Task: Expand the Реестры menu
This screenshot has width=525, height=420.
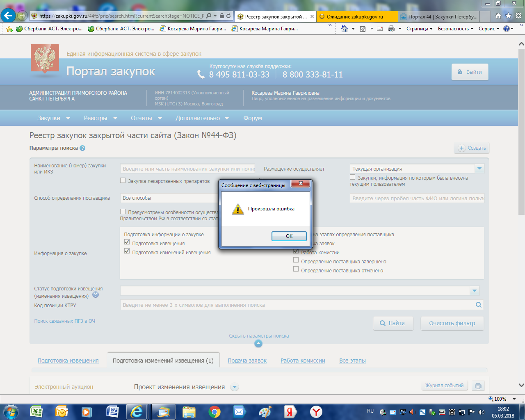Action: tap(100, 118)
